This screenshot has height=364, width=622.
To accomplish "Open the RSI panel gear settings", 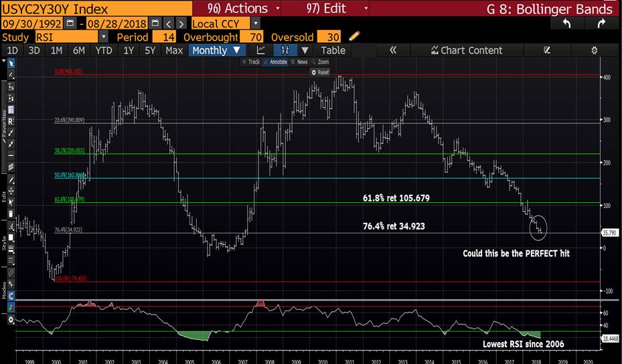I will coord(11,320).
